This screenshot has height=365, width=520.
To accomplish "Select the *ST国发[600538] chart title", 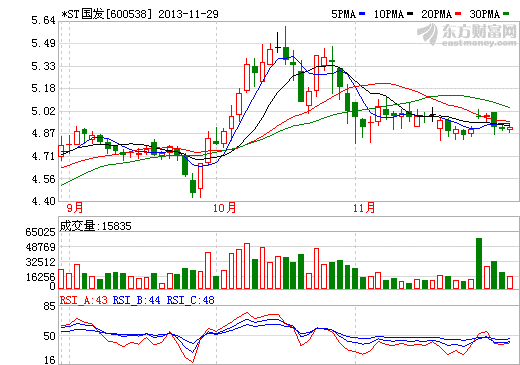I will [x=107, y=14].
